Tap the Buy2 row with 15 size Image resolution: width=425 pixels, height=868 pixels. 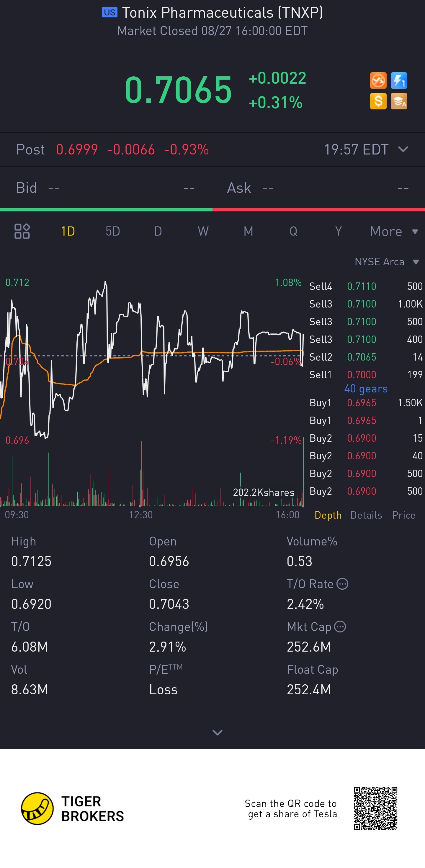pos(366,438)
